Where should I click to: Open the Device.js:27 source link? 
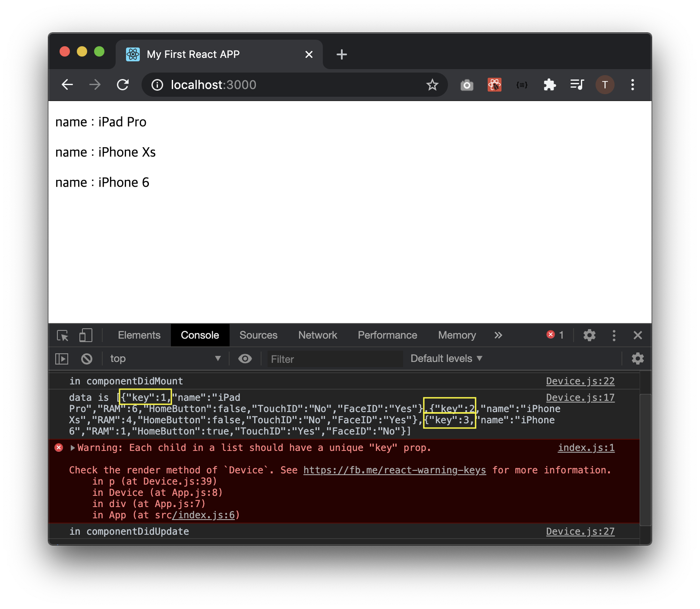tap(580, 532)
